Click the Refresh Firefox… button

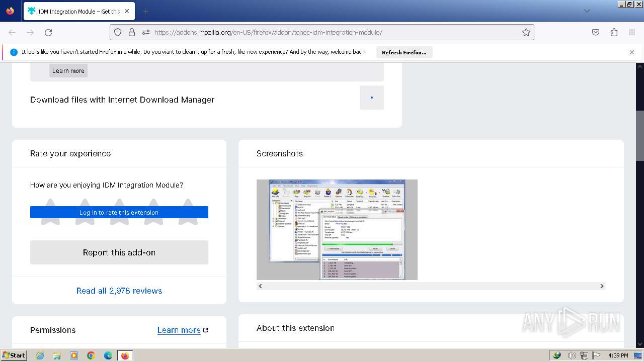pos(404,52)
